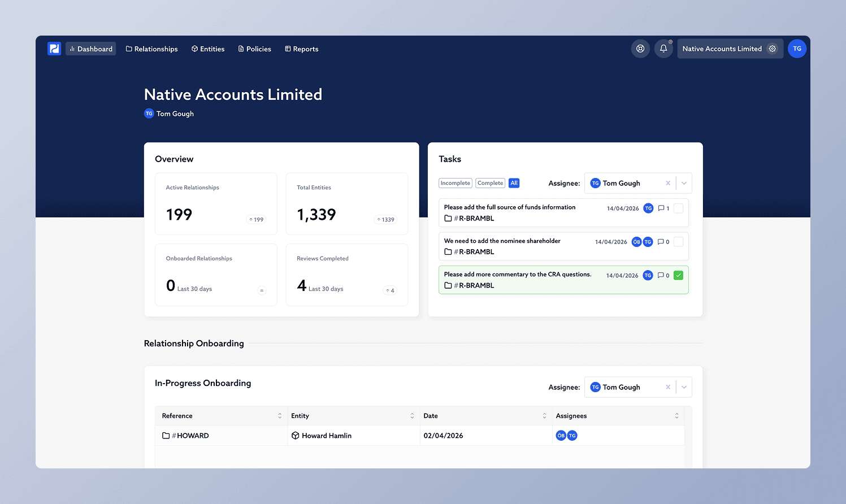Expand the In-Progress Onboarding assignee dropdown arrow

tap(684, 387)
